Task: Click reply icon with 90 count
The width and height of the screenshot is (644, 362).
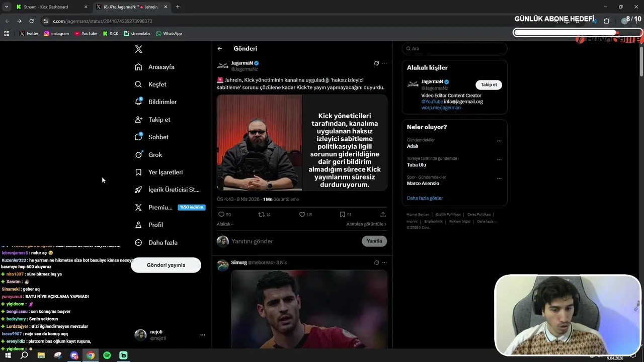Action: tap(224, 215)
